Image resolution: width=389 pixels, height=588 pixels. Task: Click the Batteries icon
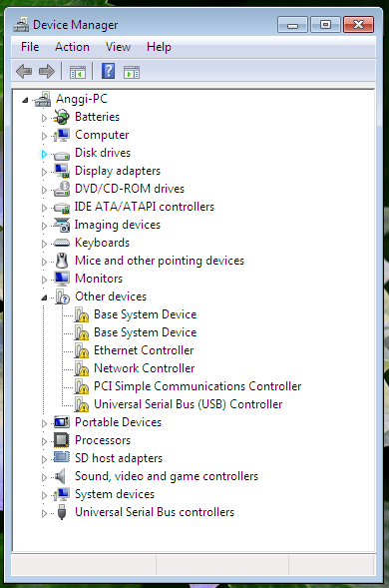coord(62,117)
